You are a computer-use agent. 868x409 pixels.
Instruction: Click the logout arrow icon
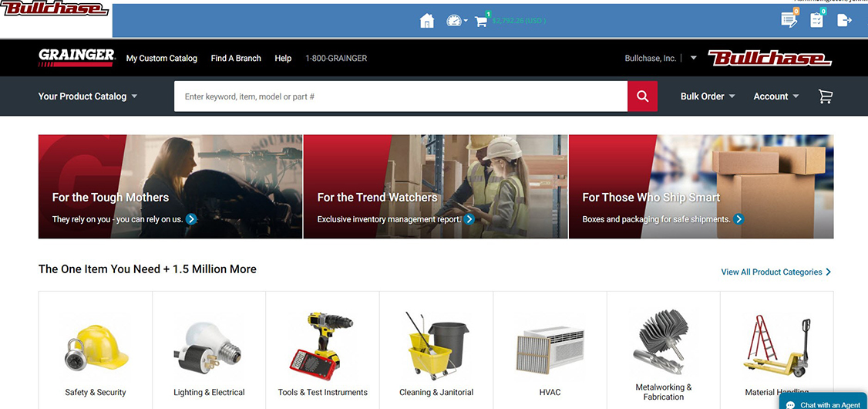point(844,21)
